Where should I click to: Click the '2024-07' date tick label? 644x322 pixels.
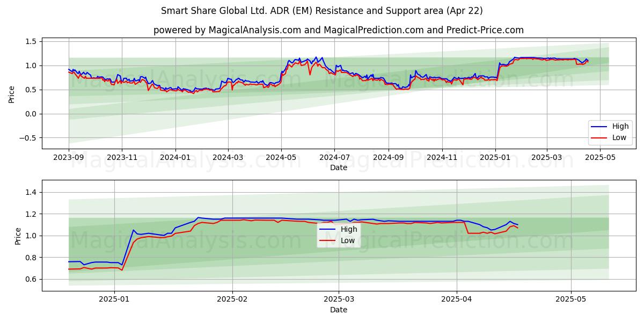(334, 158)
